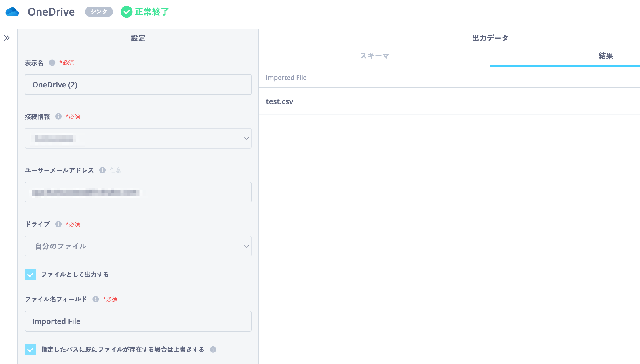Click the Imported File column header
The image size is (640, 364).
tap(286, 78)
